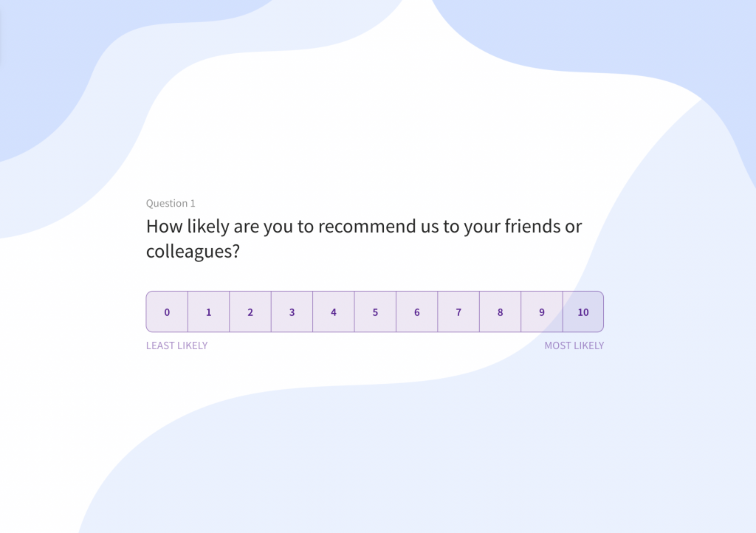
Task: Select the number 3 rating cell
Action: tap(292, 312)
